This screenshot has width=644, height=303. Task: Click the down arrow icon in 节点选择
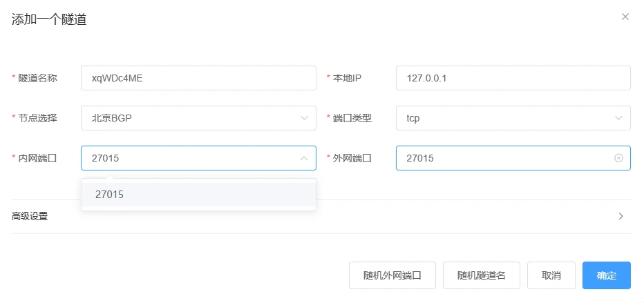(304, 118)
